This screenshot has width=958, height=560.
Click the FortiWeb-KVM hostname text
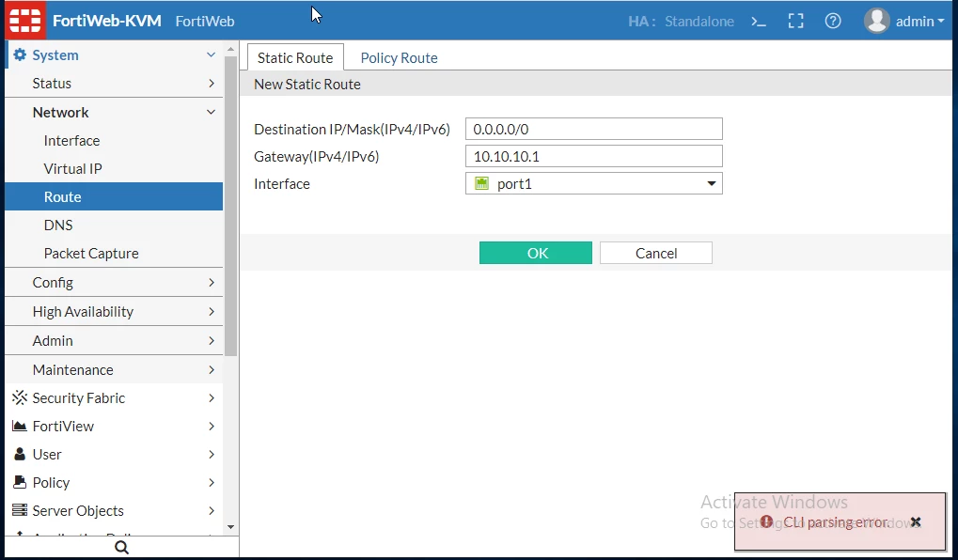click(x=107, y=21)
